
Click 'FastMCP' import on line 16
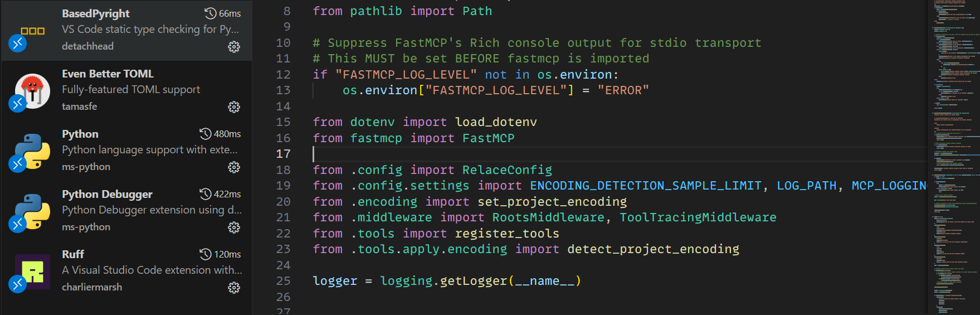point(489,138)
